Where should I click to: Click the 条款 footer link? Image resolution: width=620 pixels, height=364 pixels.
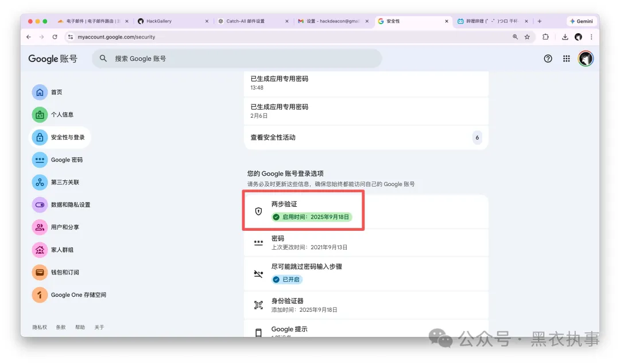(60, 327)
